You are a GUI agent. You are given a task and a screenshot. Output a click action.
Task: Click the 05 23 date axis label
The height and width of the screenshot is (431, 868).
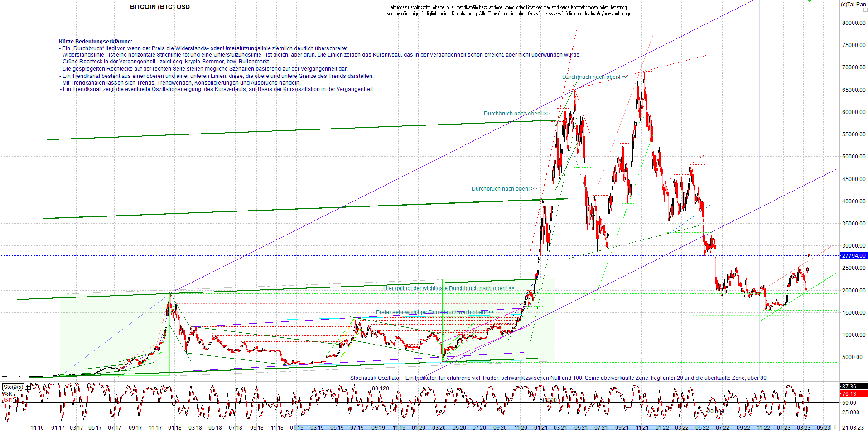click(x=824, y=427)
